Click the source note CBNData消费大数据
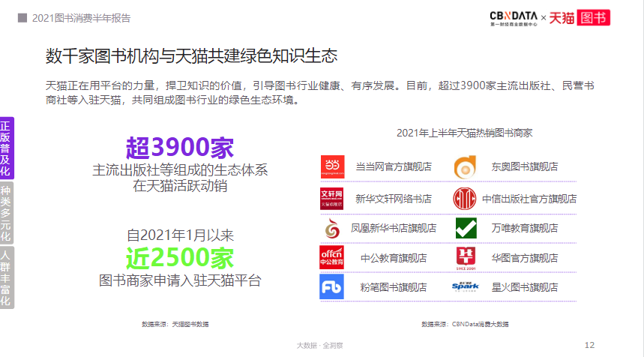This screenshot has height=357, width=644. coord(480,324)
